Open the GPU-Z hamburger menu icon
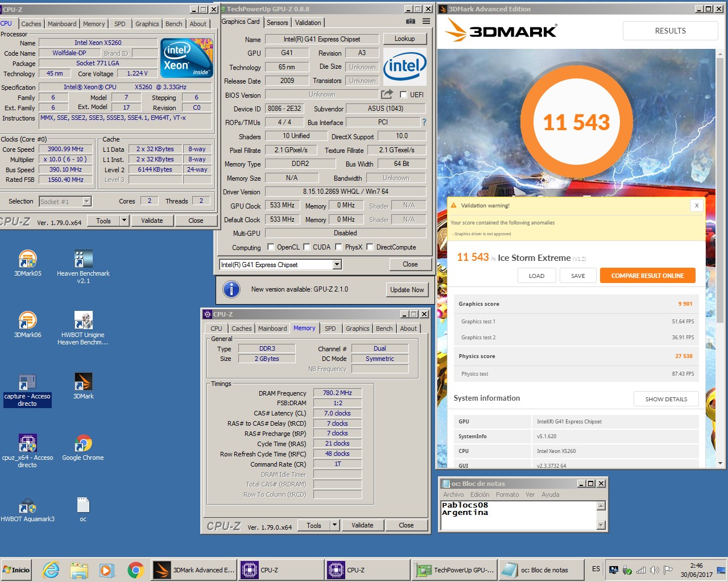 point(426,22)
